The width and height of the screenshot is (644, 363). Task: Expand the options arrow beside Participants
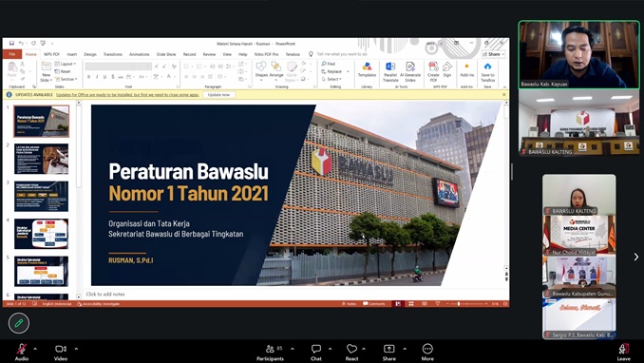tap(293, 349)
